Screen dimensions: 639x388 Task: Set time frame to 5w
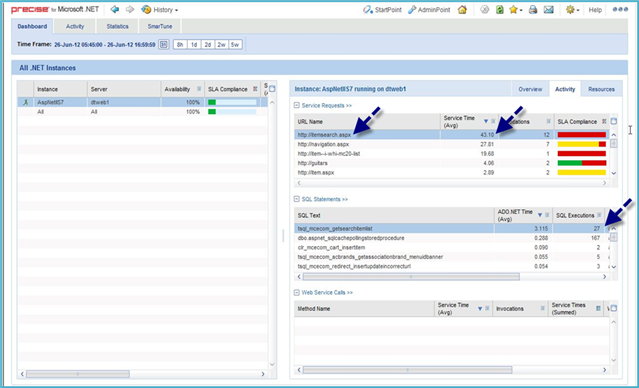[x=235, y=44]
